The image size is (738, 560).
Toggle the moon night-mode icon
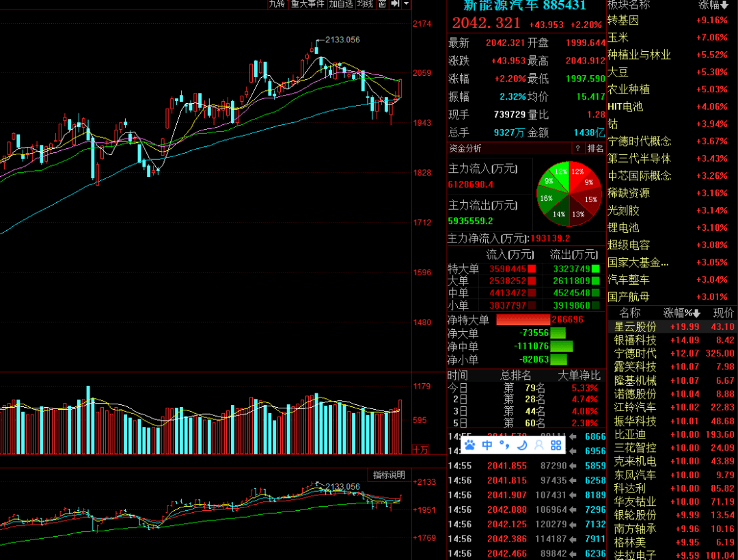pos(521,445)
